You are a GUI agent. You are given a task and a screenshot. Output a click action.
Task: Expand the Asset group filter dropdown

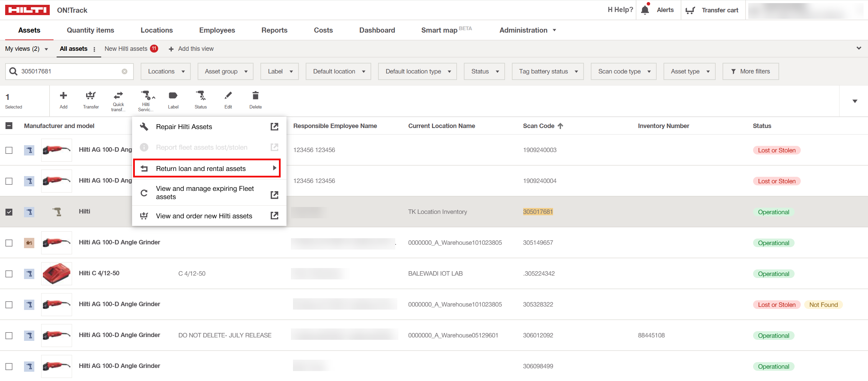225,71
